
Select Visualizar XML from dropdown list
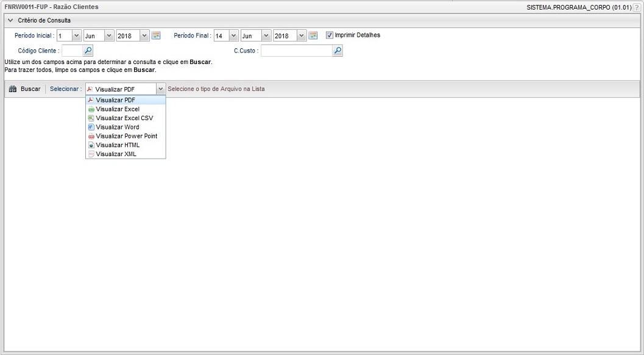pyautogui.click(x=116, y=154)
